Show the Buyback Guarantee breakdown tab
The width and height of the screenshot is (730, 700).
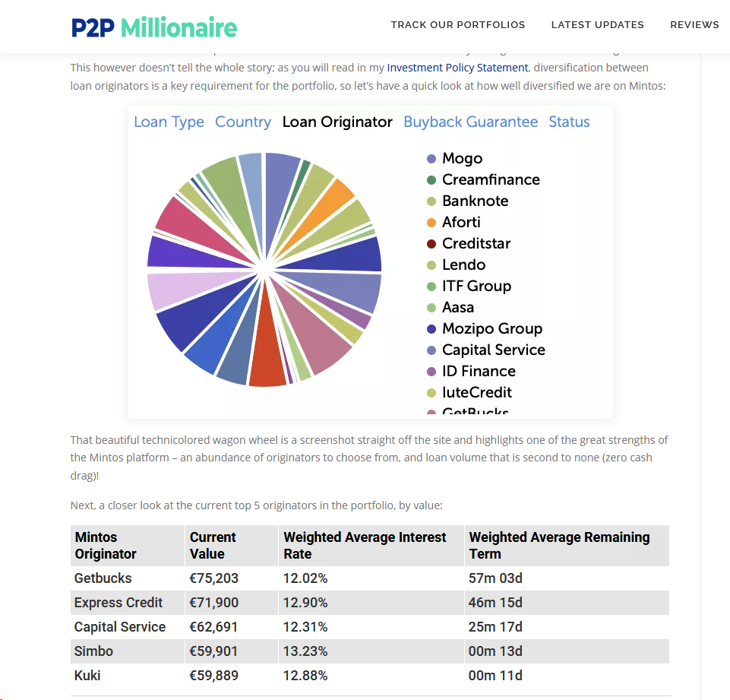[470, 122]
